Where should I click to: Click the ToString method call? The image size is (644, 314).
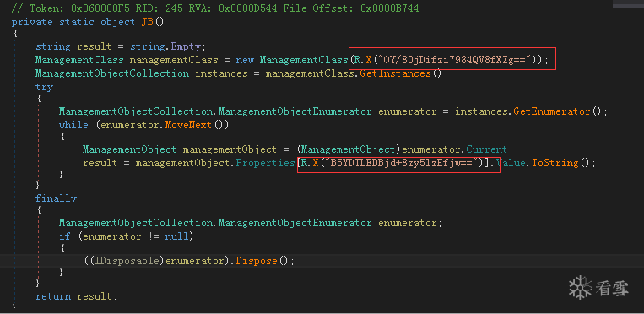tap(555, 163)
